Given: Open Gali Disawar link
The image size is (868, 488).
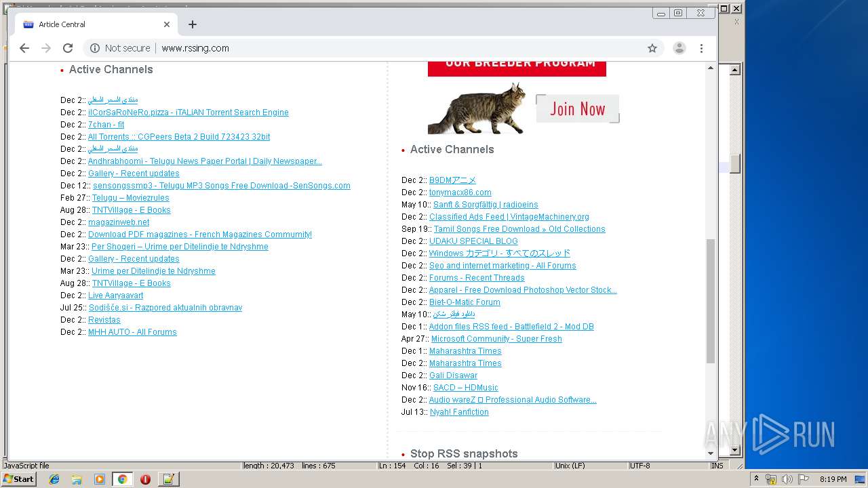Looking at the screenshot, I should [x=453, y=375].
